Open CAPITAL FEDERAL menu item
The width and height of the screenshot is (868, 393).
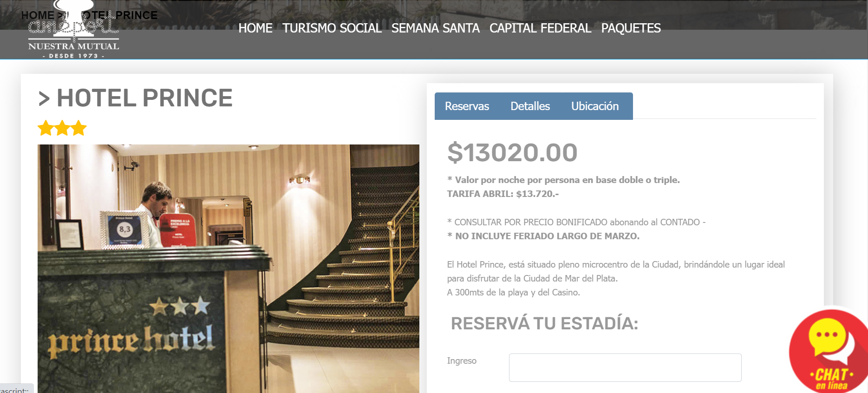coord(540,28)
